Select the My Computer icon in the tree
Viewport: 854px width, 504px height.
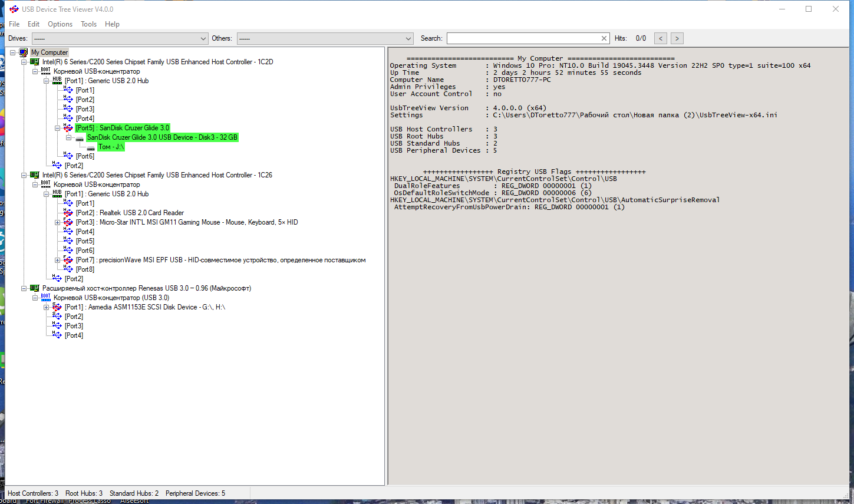[x=24, y=52]
